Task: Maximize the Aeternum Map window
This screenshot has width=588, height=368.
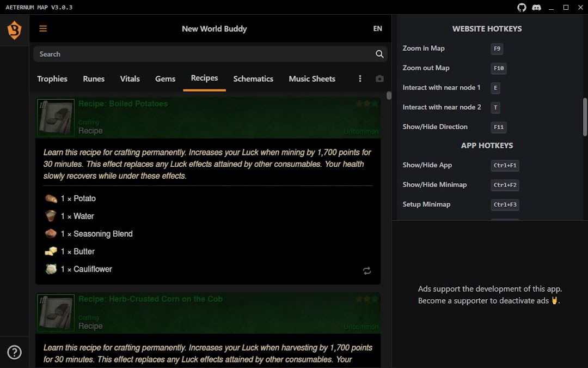Action: pyautogui.click(x=566, y=8)
